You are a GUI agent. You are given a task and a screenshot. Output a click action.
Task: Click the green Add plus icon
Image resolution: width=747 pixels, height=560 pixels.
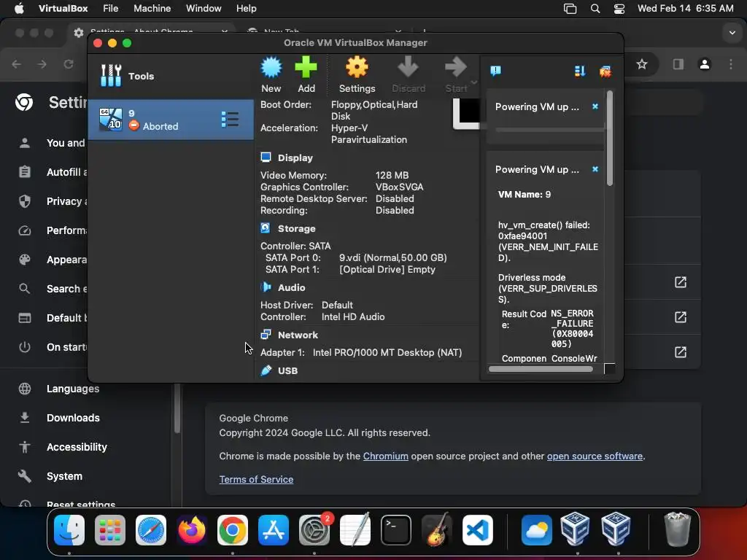pos(306,67)
